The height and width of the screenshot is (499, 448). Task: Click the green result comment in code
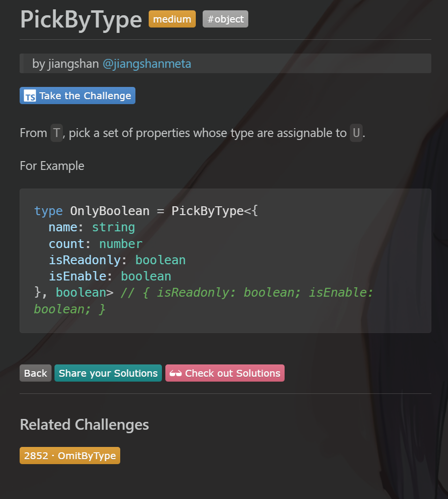(204, 301)
